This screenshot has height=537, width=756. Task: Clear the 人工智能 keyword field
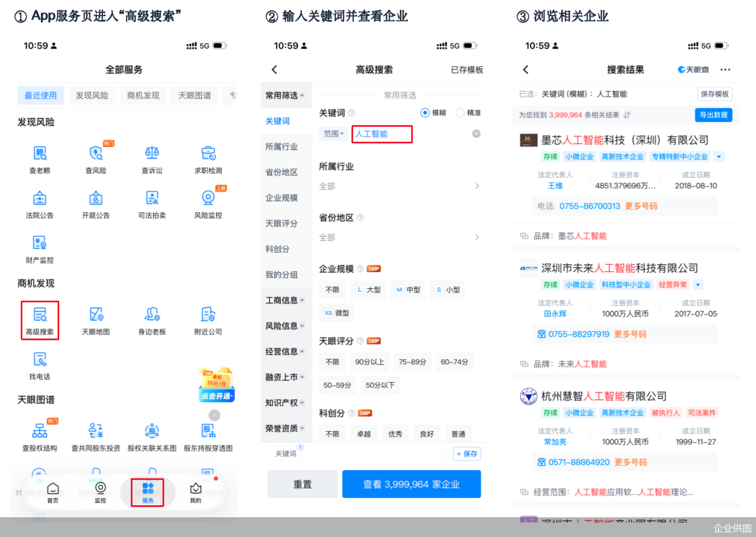pos(476,134)
